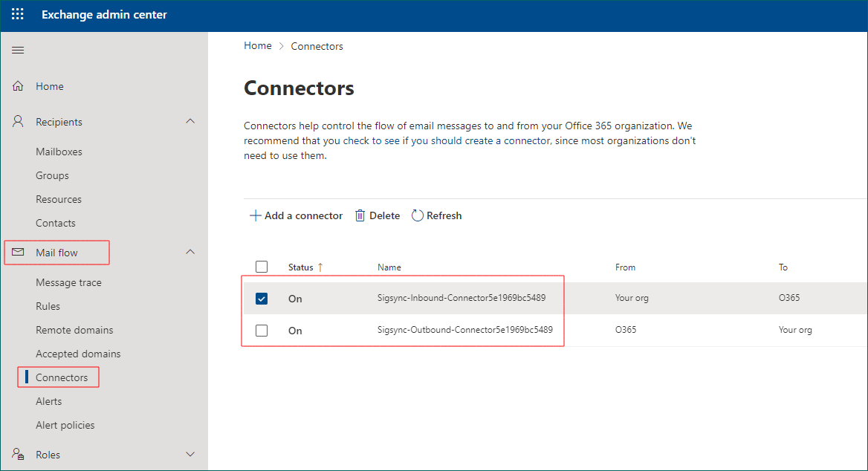The width and height of the screenshot is (868, 471).
Task: Click the Recipients person icon
Action: tap(19, 122)
